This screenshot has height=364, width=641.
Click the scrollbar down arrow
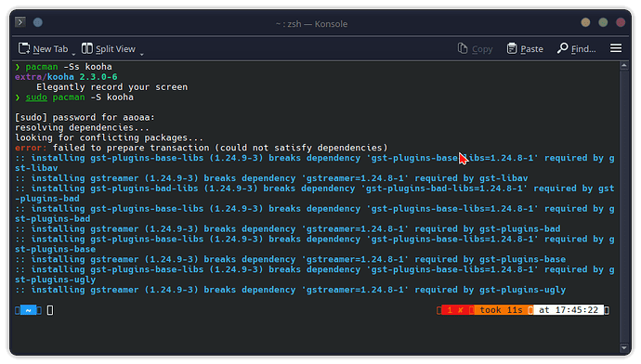pyautogui.click(x=624, y=348)
